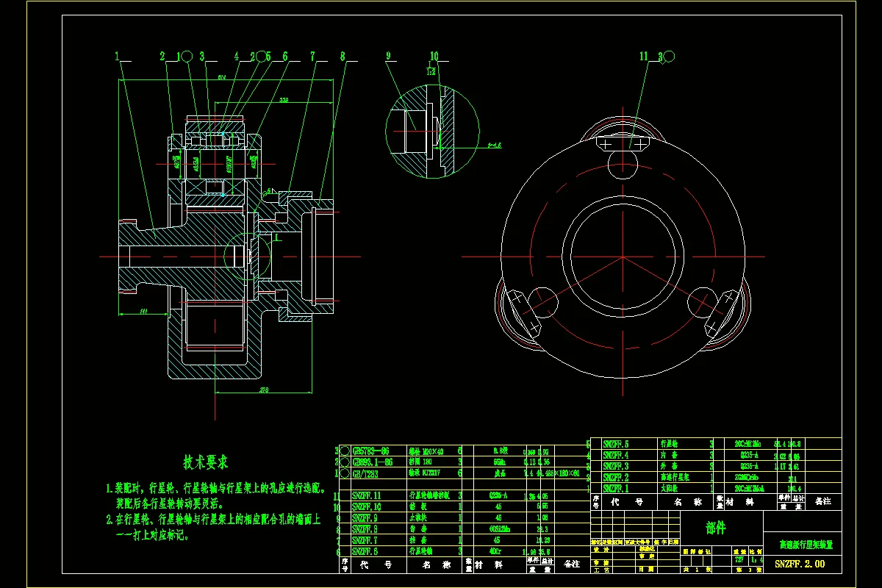882x588 pixels.
Task: Click part code SNZFF.4 in right table
Action: click(616, 455)
